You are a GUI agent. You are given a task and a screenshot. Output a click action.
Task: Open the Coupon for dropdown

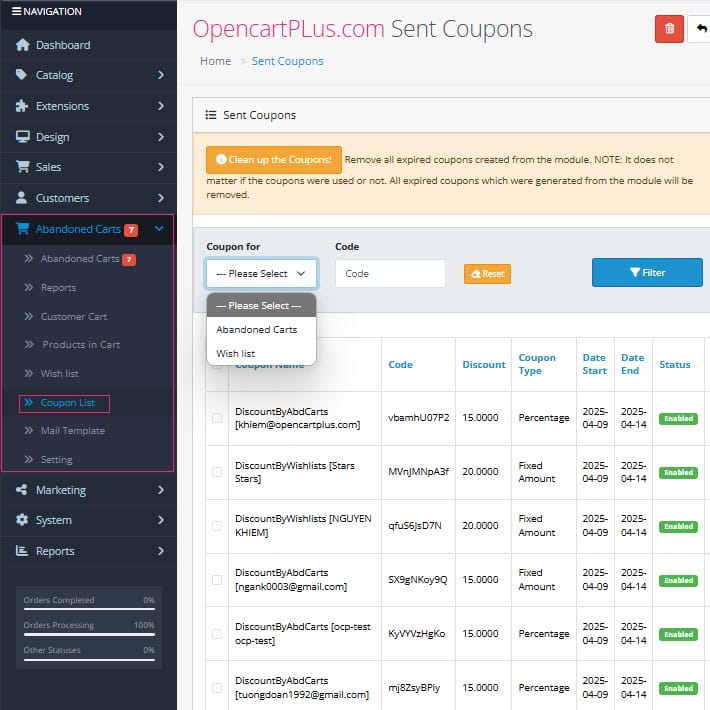[261, 273]
